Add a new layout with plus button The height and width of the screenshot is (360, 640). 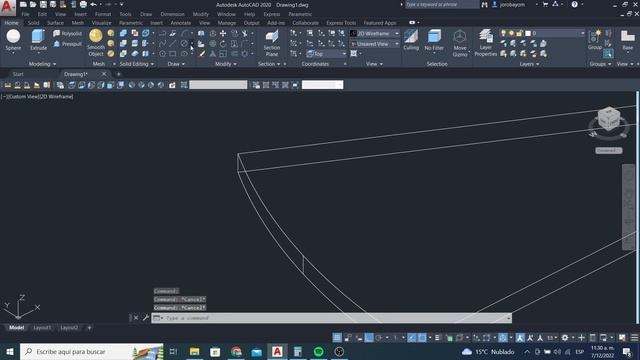click(89, 328)
